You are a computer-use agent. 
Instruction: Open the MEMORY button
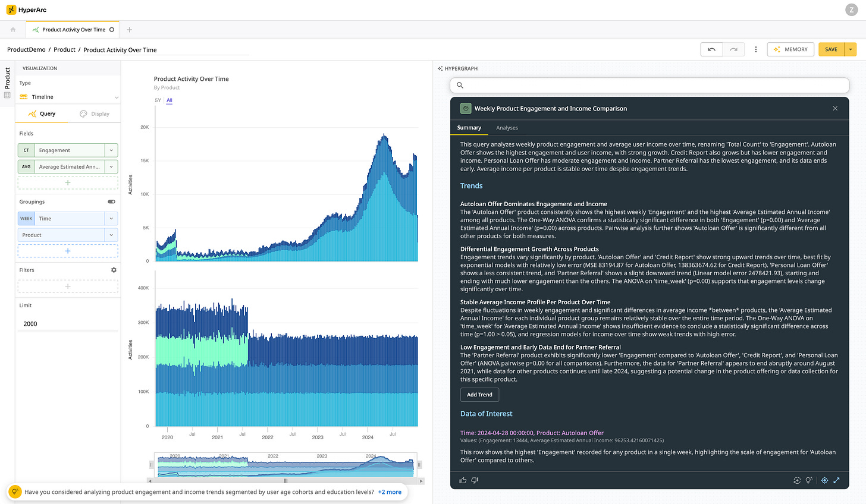790,49
